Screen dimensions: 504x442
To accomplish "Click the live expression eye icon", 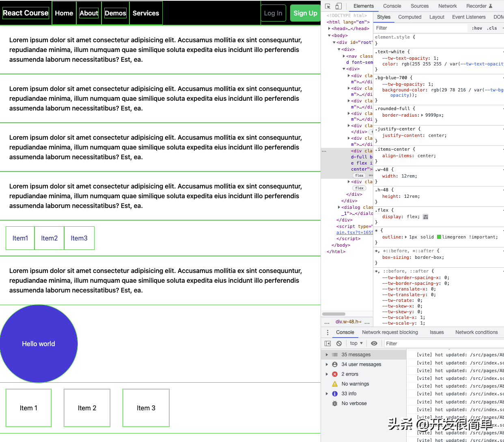I will (x=374, y=343).
